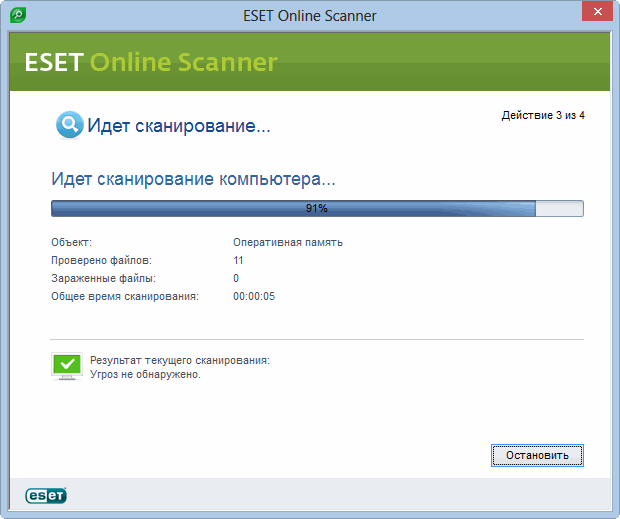Click the infected files count '0'

coord(236,278)
